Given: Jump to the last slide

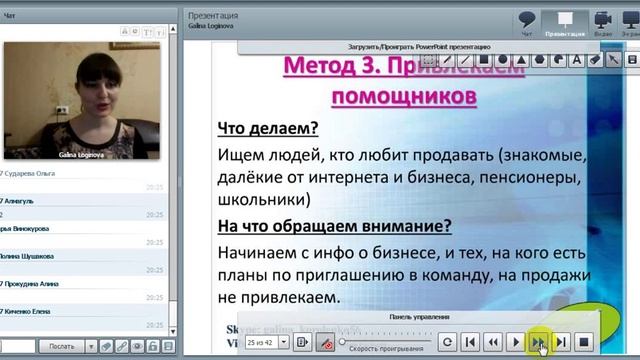Looking at the screenshot, I should (561, 342).
